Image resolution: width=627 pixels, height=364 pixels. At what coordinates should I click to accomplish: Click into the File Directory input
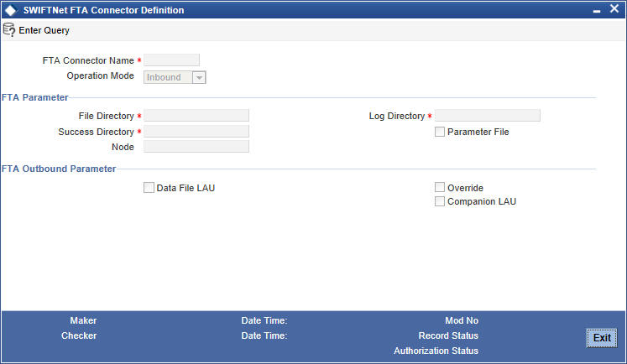pos(196,116)
